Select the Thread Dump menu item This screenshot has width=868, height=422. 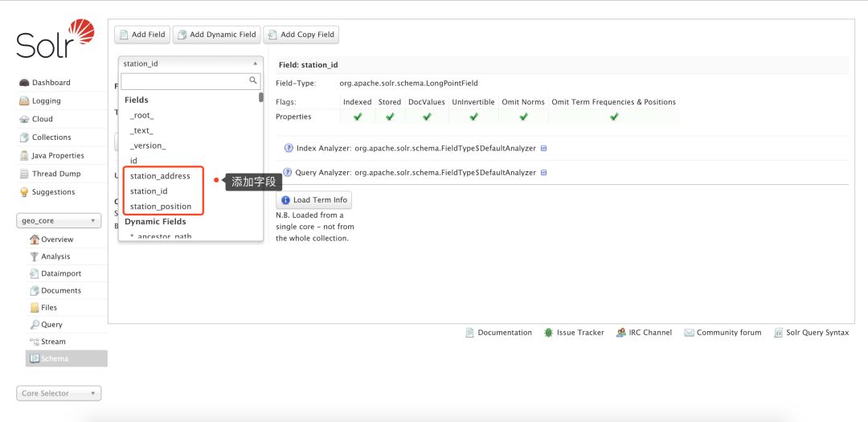point(56,174)
